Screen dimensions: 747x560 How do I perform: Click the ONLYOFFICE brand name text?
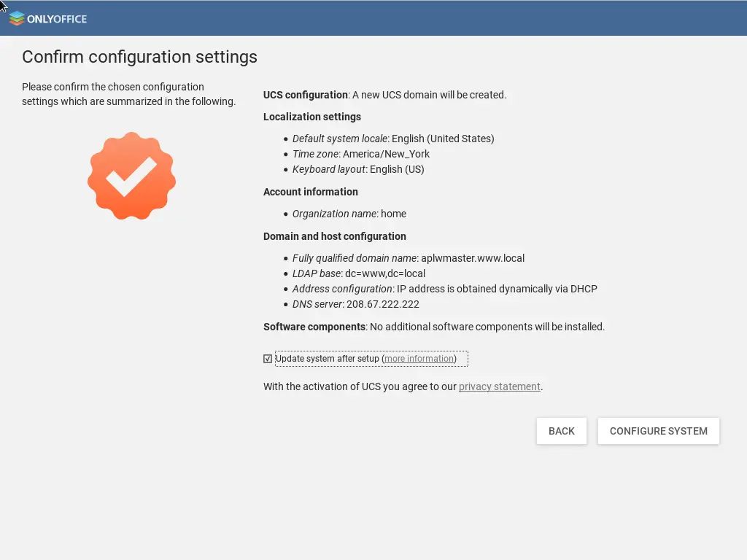(57, 19)
